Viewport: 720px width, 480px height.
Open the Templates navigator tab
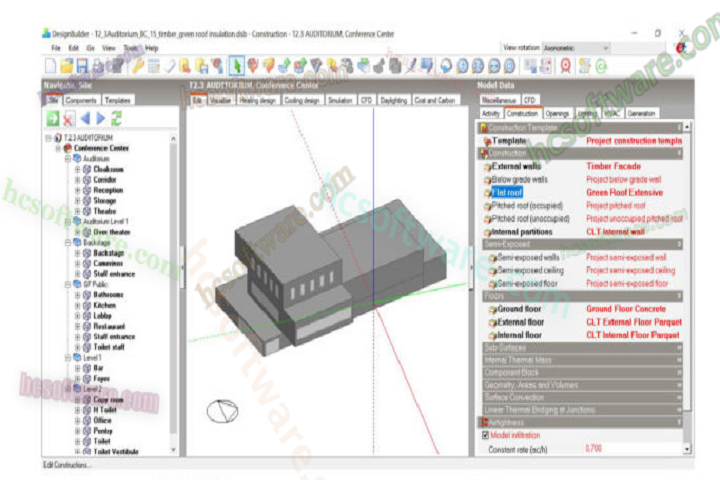point(118,100)
